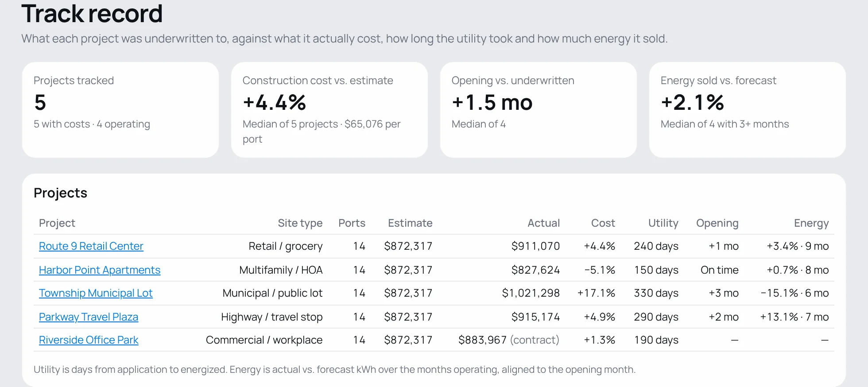The height and width of the screenshot is (387, 868).
Task: Click the Opening vs. underwritten card
Action: pos(539,110)
